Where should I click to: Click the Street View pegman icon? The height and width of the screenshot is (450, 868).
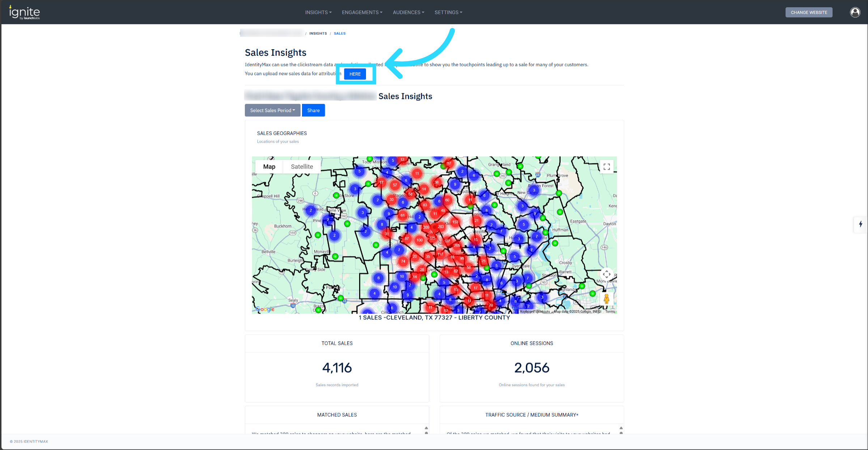coord(607,299)
